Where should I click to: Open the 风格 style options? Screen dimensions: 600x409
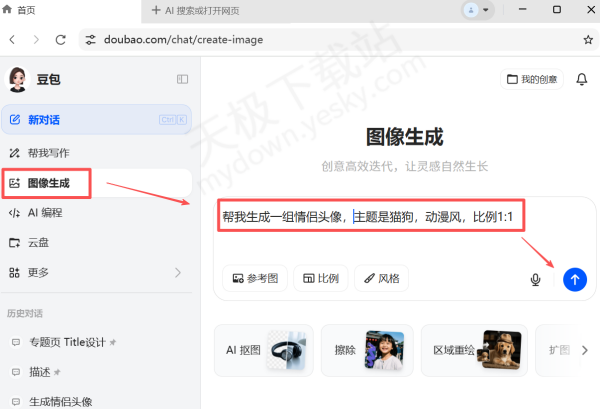coord(381,278)
